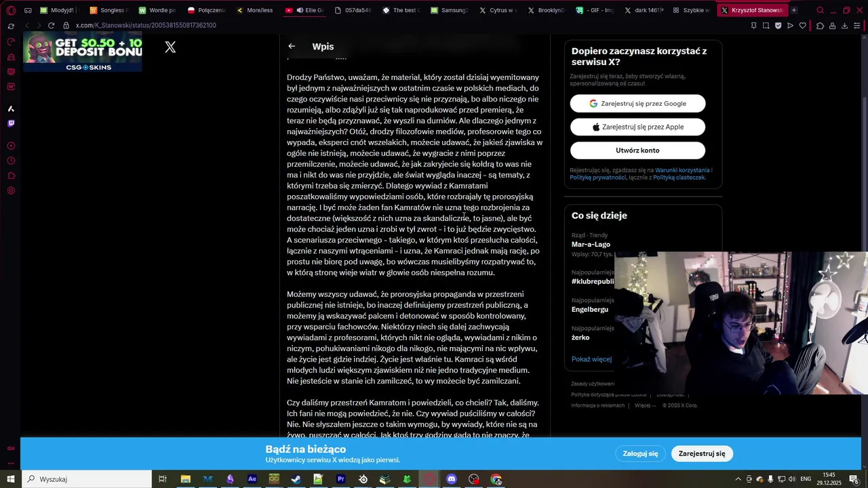
Task: Open the Mar-a-Lago trend
Action: tap(591, 244)
